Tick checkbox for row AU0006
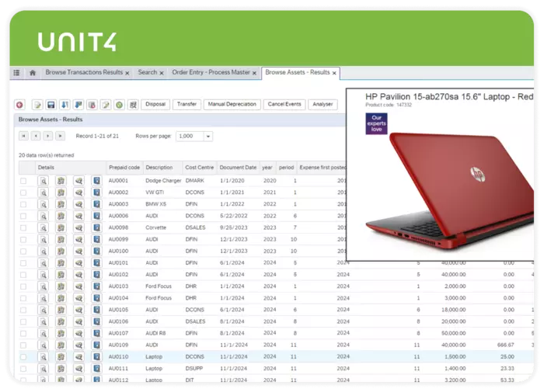The image size is (544, 392). (23, 217)
